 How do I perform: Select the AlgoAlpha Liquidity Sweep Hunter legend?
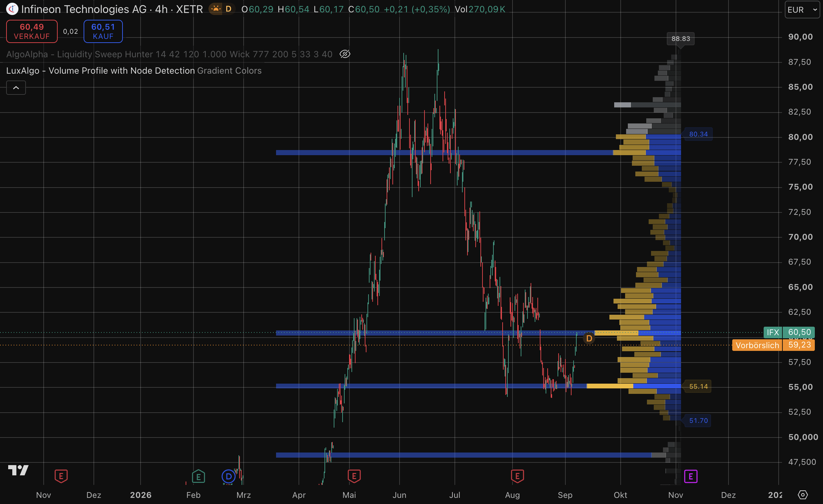[x=169, y=54]
